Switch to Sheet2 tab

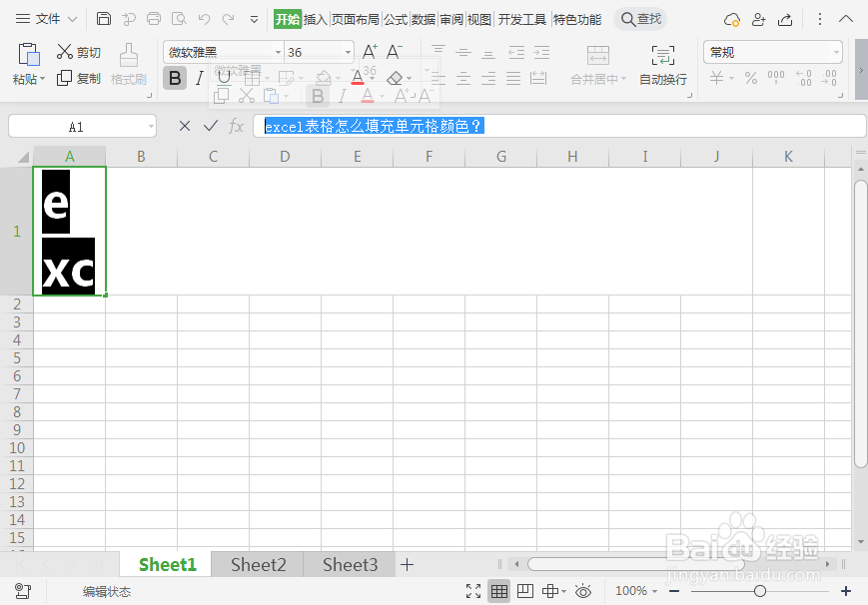pyautogui.click(x=258, y=565)
